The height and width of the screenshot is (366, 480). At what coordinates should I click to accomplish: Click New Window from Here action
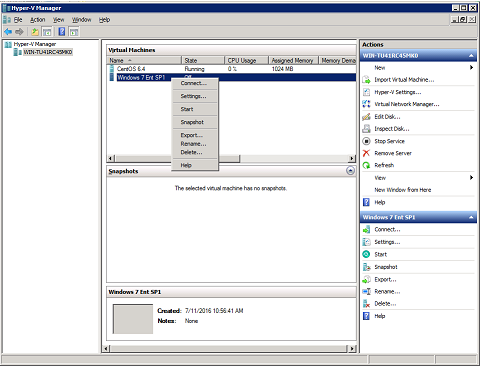tap(403, 190)
